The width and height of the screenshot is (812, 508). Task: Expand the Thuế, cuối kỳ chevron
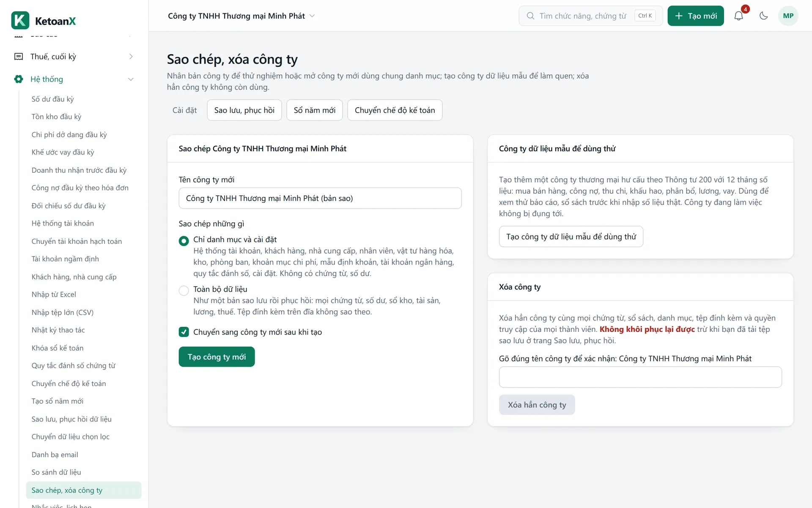click(x=131, y=57)
